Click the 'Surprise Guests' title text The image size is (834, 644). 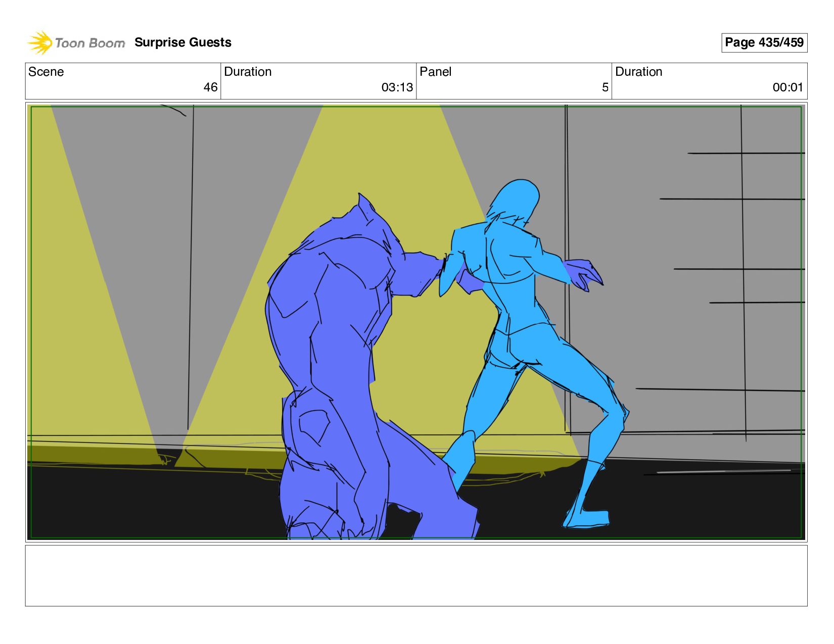pos(183,42)
